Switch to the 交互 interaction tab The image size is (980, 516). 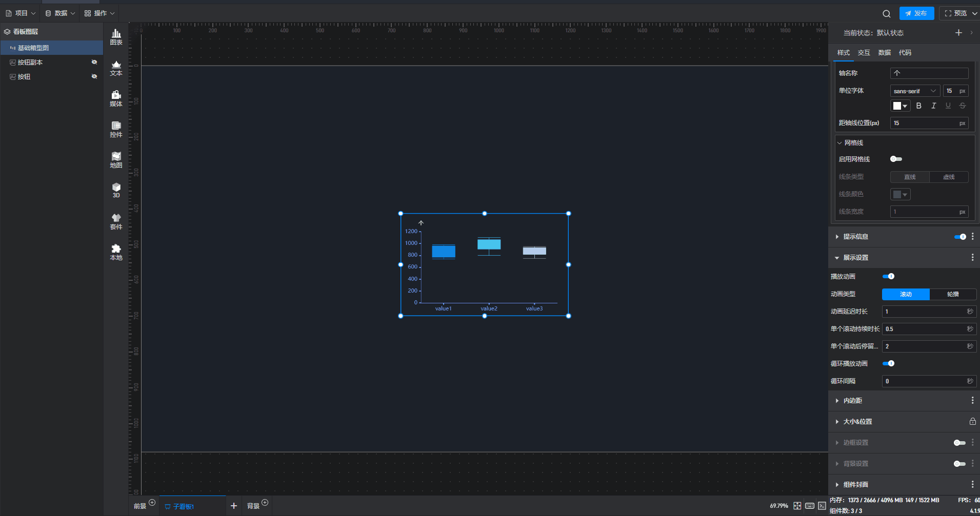coord(864,53)
